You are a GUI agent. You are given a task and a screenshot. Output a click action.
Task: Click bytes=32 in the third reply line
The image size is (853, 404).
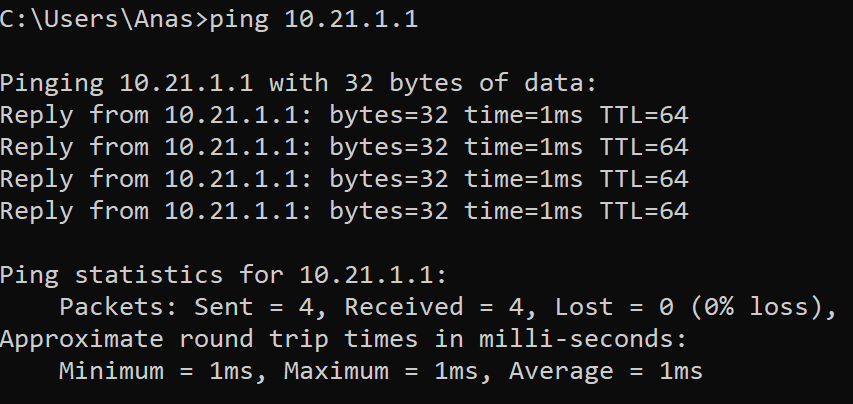click(389, 179)
